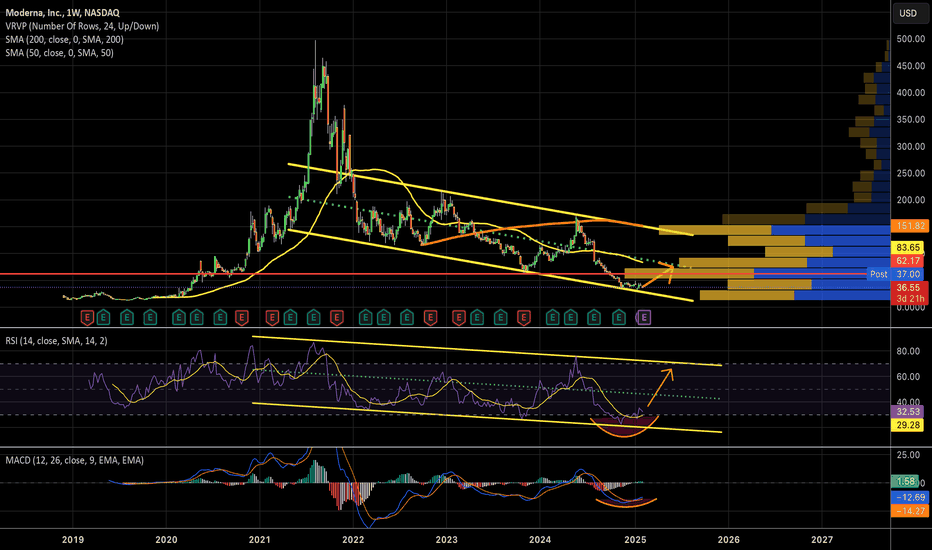
Task: Click the 2025 label on the time axis
Action: pyautogui.click(x=635, y=540)
